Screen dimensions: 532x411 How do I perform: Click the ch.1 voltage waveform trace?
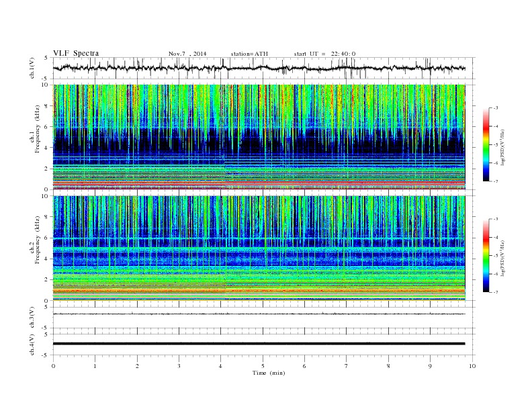259,68
